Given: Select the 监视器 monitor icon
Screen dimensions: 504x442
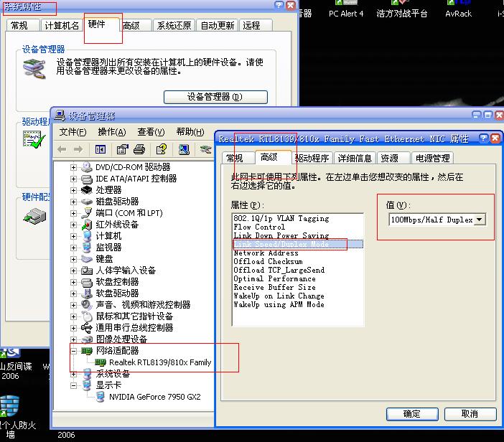Looking at the screenshot, I should (x=86, y=248).
